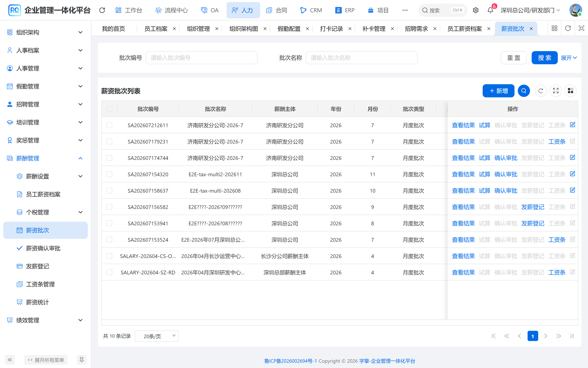Screen dimensions: 588x368
Task: Click the 新增 button
Action: click(498, 91)
